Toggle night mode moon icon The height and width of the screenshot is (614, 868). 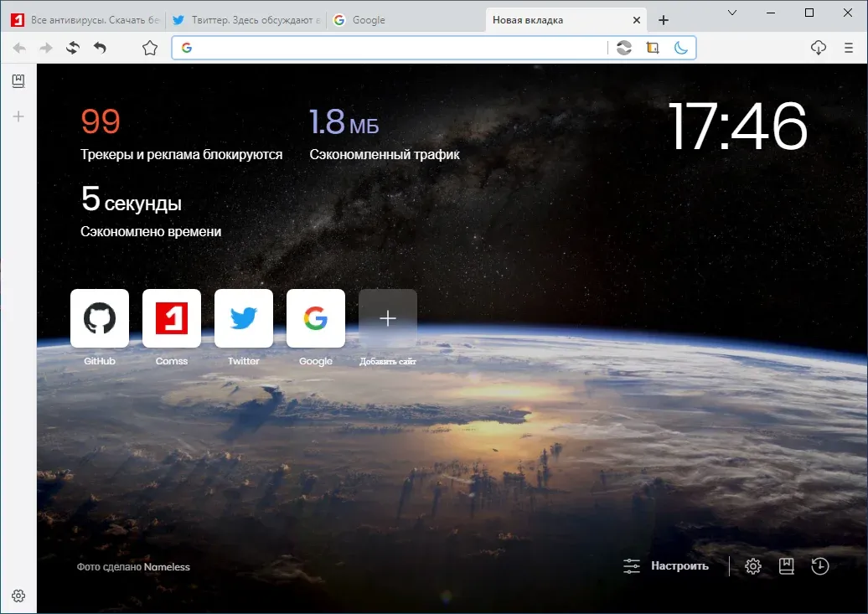[x=681, y=49]
